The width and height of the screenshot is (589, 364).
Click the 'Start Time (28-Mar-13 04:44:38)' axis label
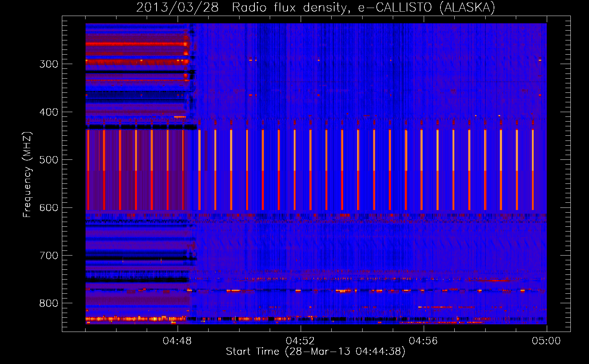[316, 352]
